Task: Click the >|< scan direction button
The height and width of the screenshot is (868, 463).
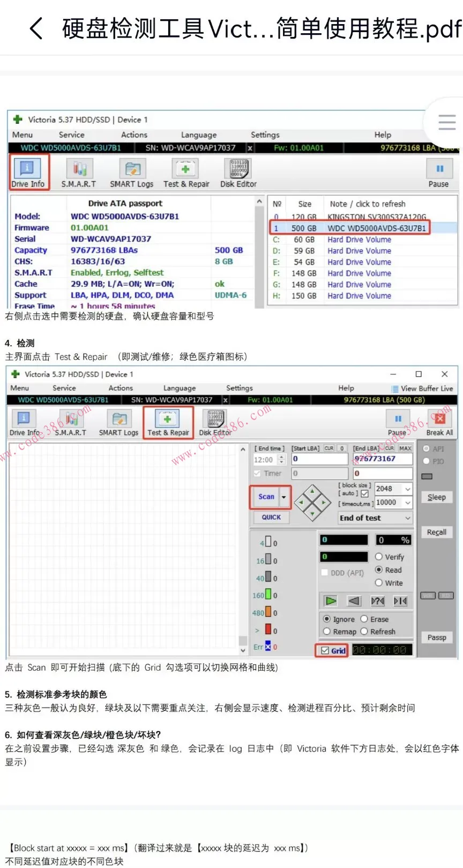Action: (400, 601)
